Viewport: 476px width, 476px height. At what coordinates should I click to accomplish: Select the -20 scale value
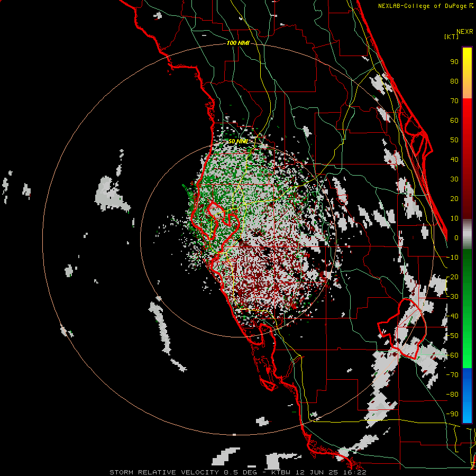tap(452, 277)
